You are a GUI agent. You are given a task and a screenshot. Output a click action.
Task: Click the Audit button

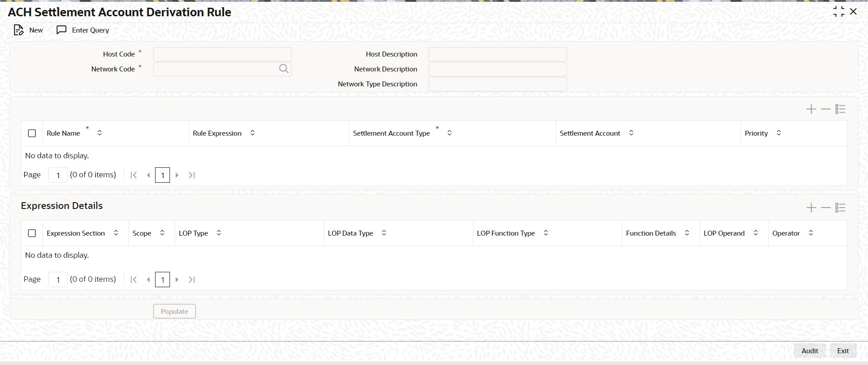pyautogui.click(x=810, y=351)
